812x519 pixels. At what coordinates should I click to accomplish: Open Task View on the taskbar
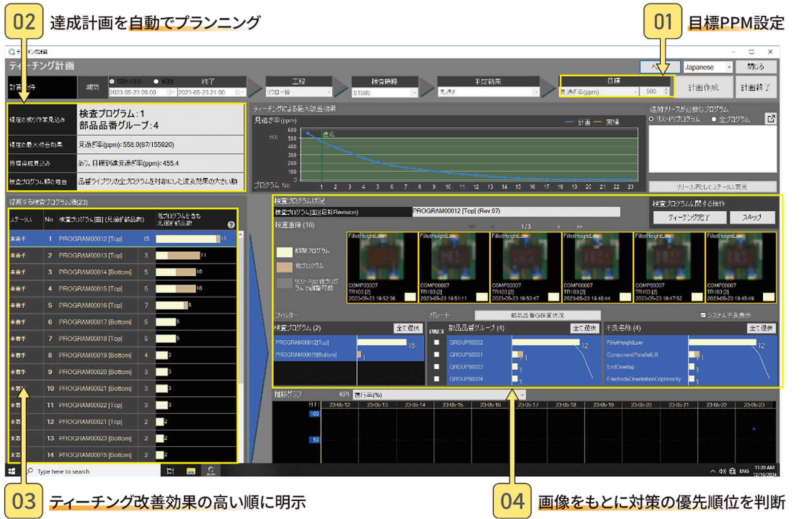click(x=171, y=471)
